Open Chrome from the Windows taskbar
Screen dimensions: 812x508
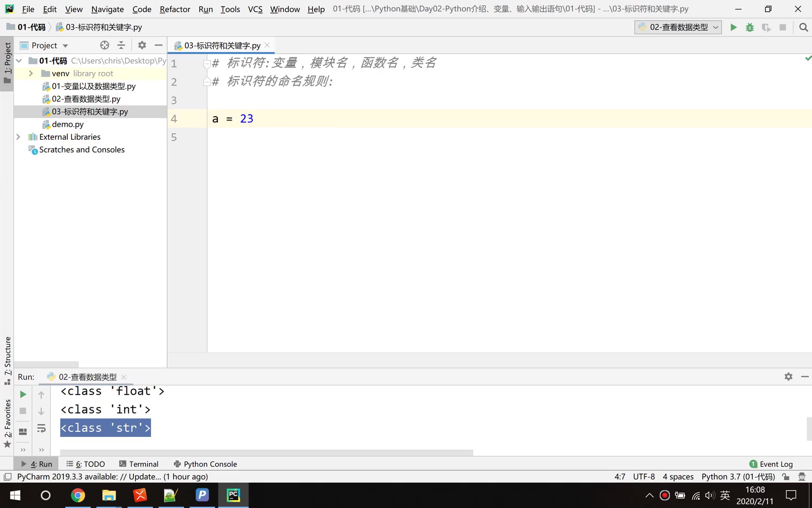point(78,495)
